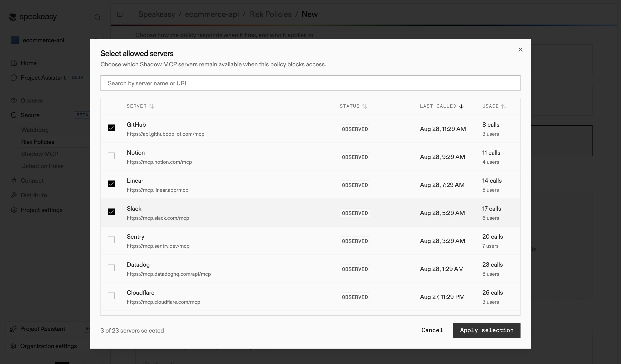Toggle the sidebar panel icon
Screen dimensions: 621x364
(x=120, y=14)
